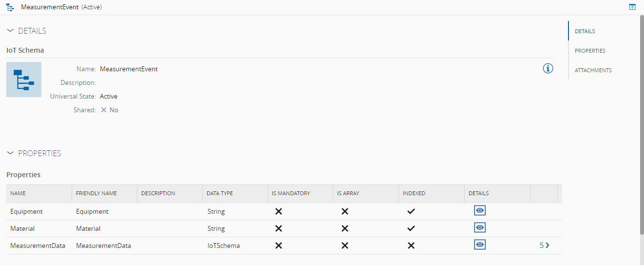Click the Indexed checkmark for Equipment
The height and width of the screenshot is (265, 644).
411,211
